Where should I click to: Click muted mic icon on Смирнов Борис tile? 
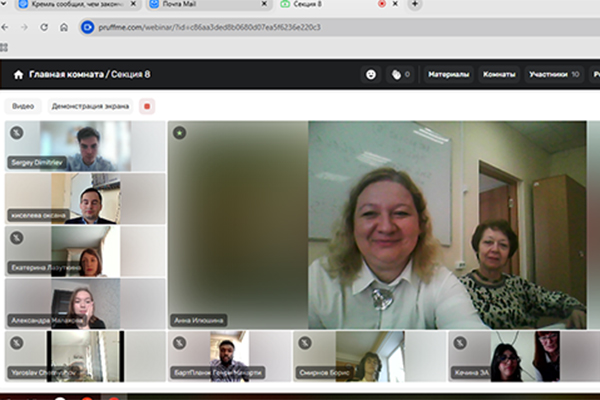coord(305,343)
